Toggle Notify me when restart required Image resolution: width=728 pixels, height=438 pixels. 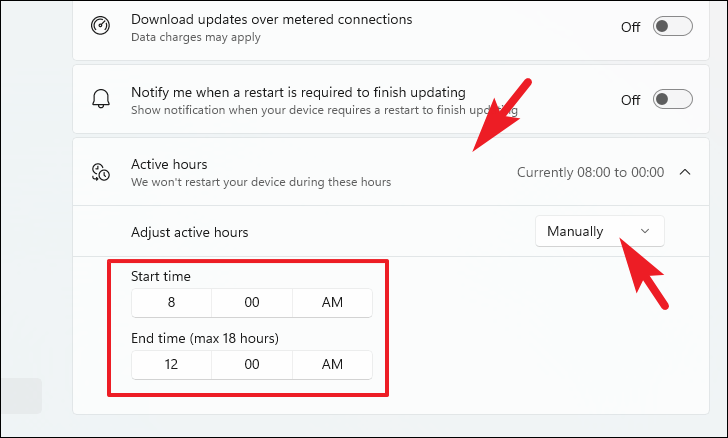(x=673, y=99)
